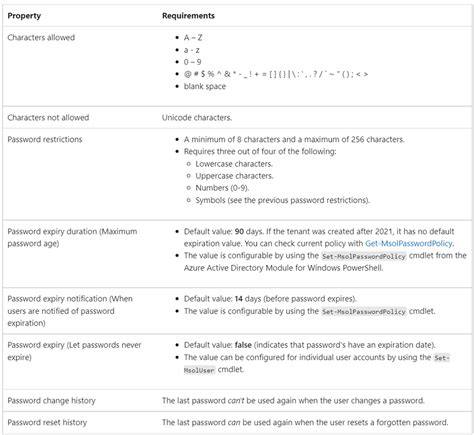
Task: Click the Password reset history row label
Action: (x=47, y=423)
